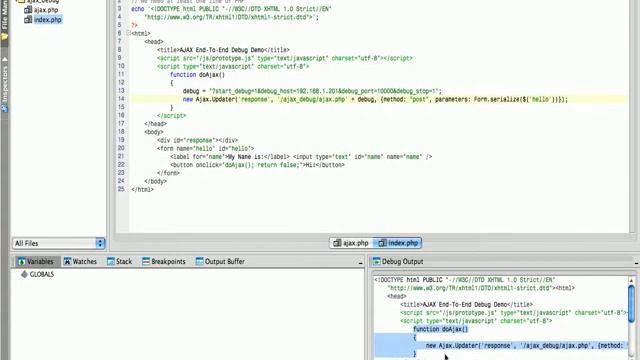Click the Debug Output vertical scrollbar thumb
Viewport: 640px width, 360px height.
pos(631,303)
